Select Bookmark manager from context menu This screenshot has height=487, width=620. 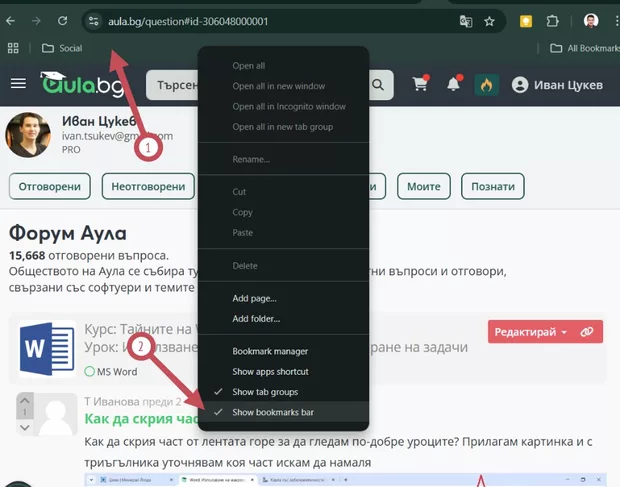(x=283, y=351)
